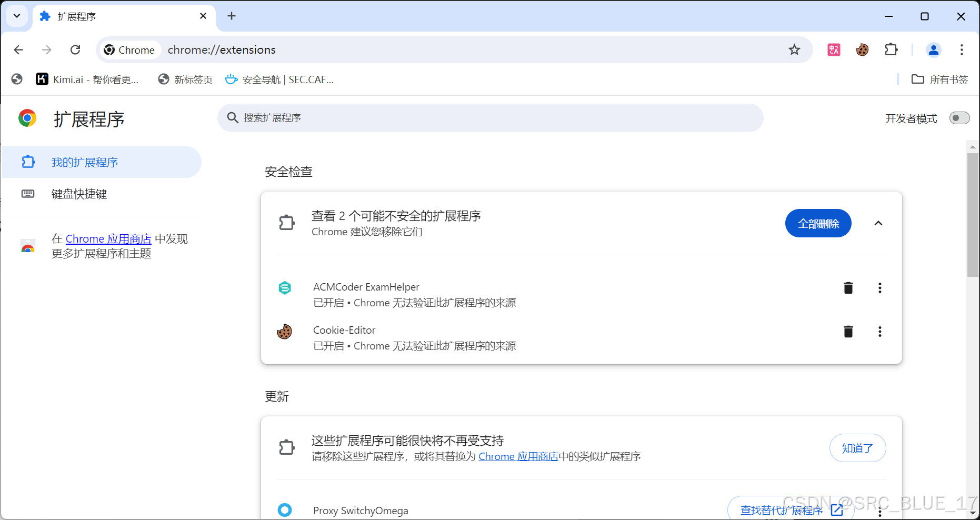
Task: Click the Proxy SwitchyOmega name text
Action: pos(361,511)
